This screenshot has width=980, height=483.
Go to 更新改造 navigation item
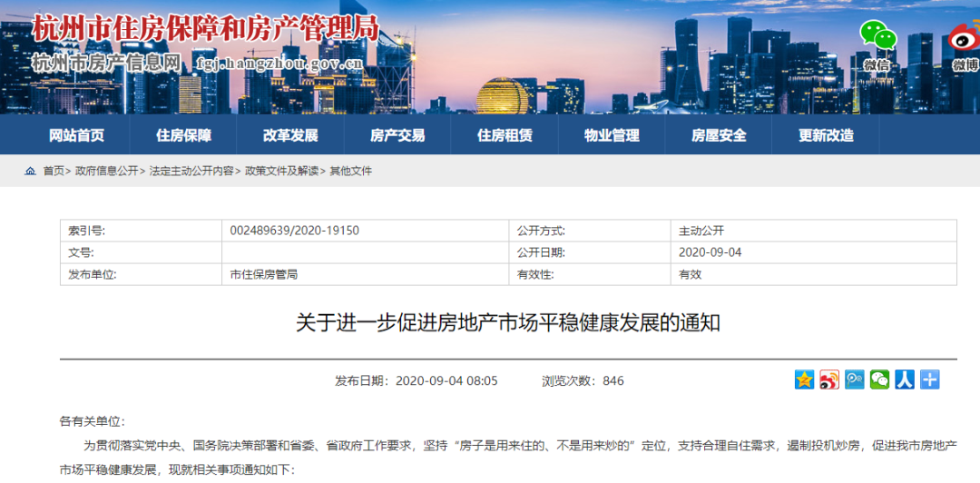[826, 135]
